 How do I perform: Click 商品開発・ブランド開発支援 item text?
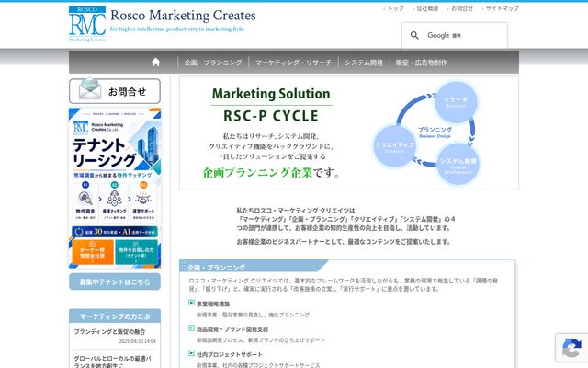(x=232, y=329)
